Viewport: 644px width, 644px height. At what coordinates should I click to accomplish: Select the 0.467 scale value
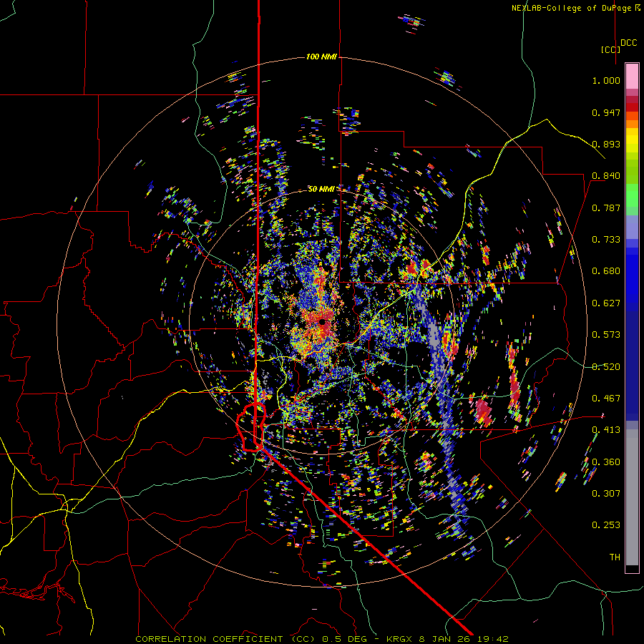606,399
